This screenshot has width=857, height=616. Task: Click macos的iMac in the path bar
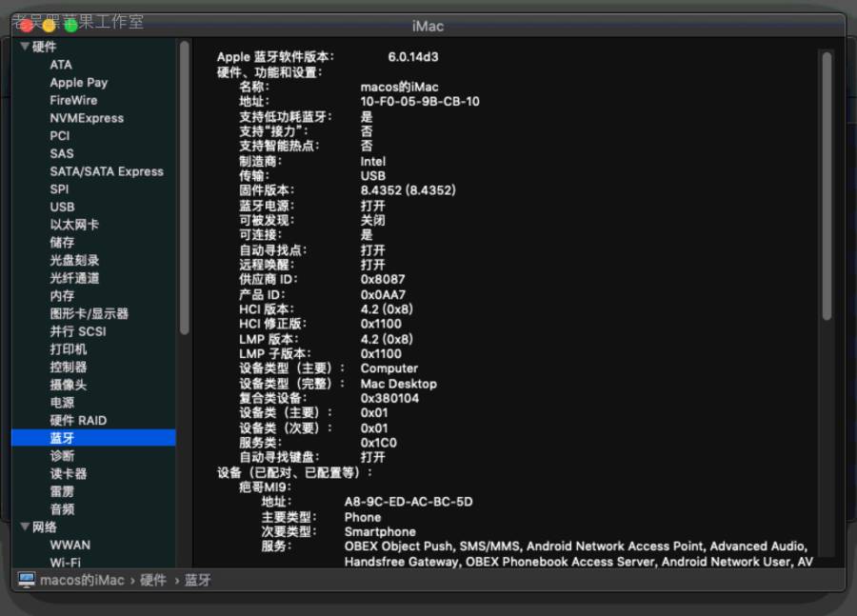point(82,580)
